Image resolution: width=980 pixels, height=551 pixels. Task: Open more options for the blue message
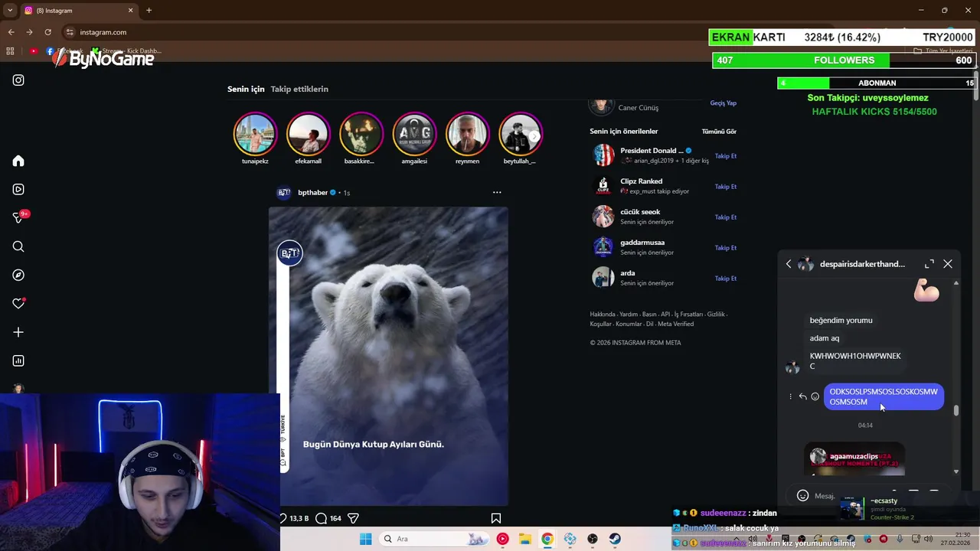click(x=790, y=396)
